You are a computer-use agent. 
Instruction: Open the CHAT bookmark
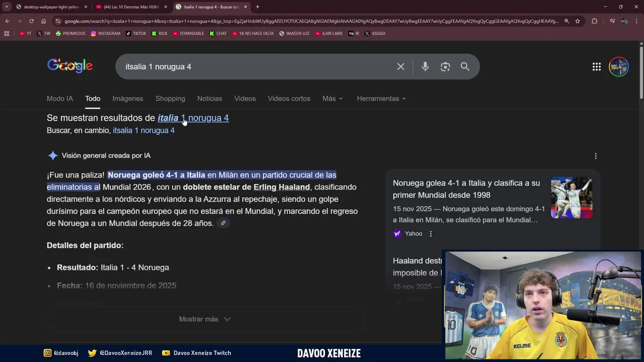218,33
